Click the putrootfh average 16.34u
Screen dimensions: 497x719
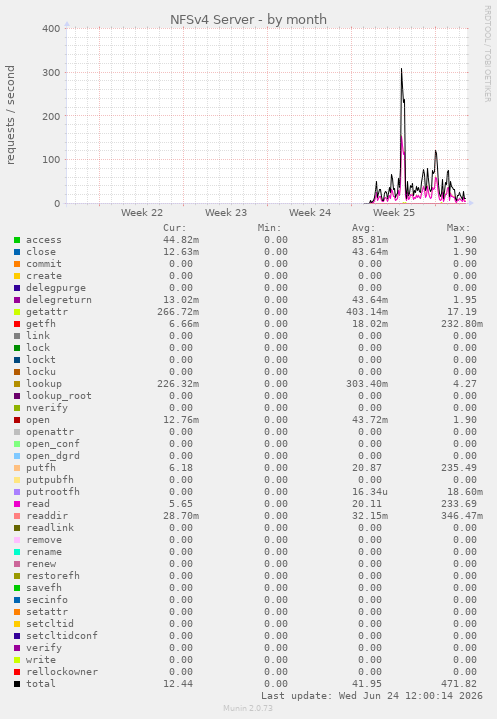pos(370,492)
